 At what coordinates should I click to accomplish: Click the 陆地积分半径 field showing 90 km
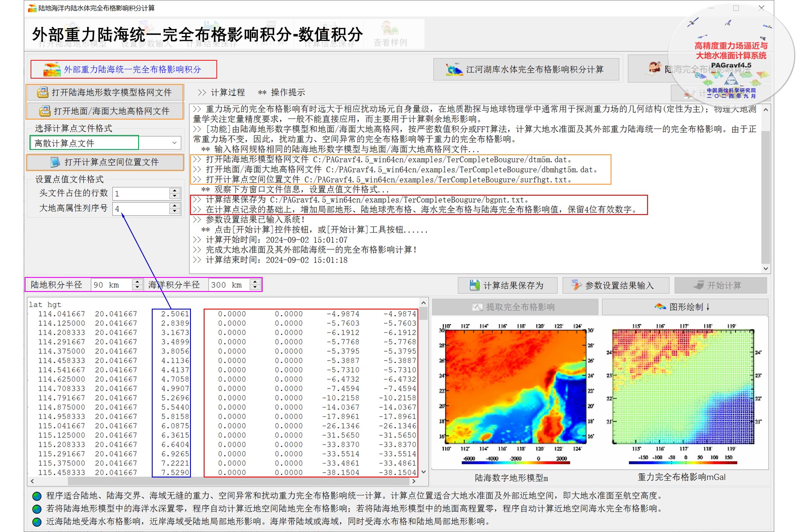[112, 285]
